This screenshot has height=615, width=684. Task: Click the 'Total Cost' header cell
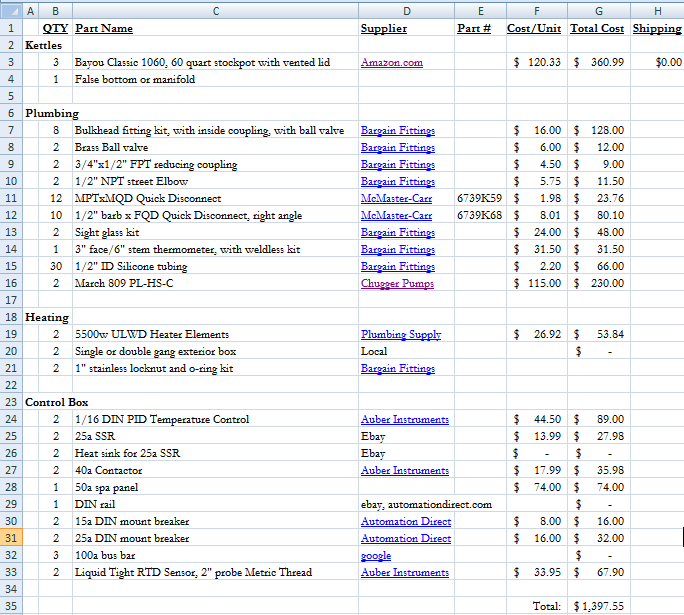coord(599,28)
